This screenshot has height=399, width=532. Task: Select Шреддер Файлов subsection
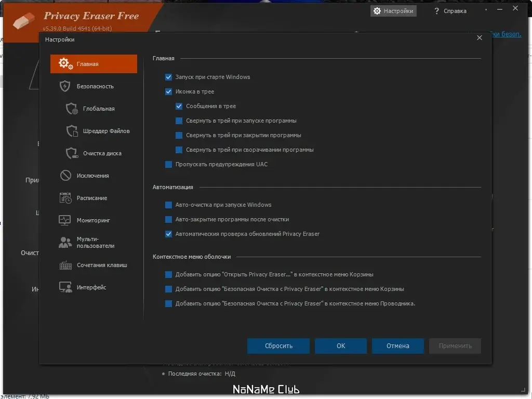(x=94, y=131)
